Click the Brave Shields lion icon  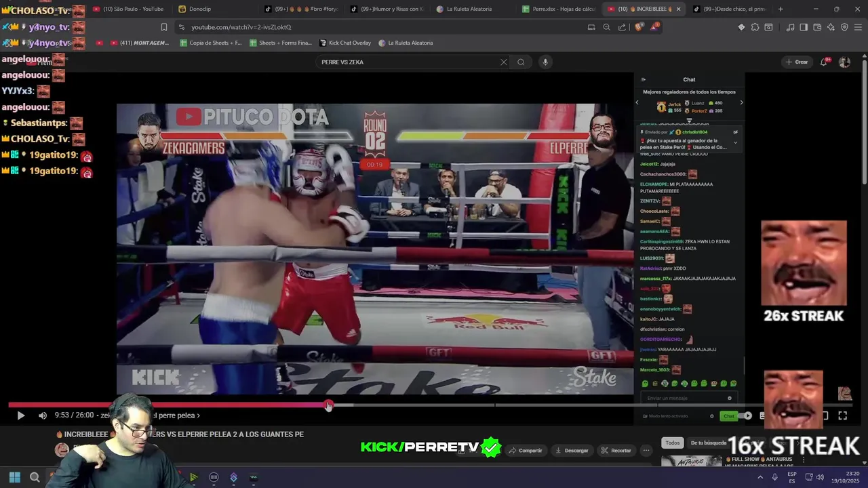click(639, 27)
